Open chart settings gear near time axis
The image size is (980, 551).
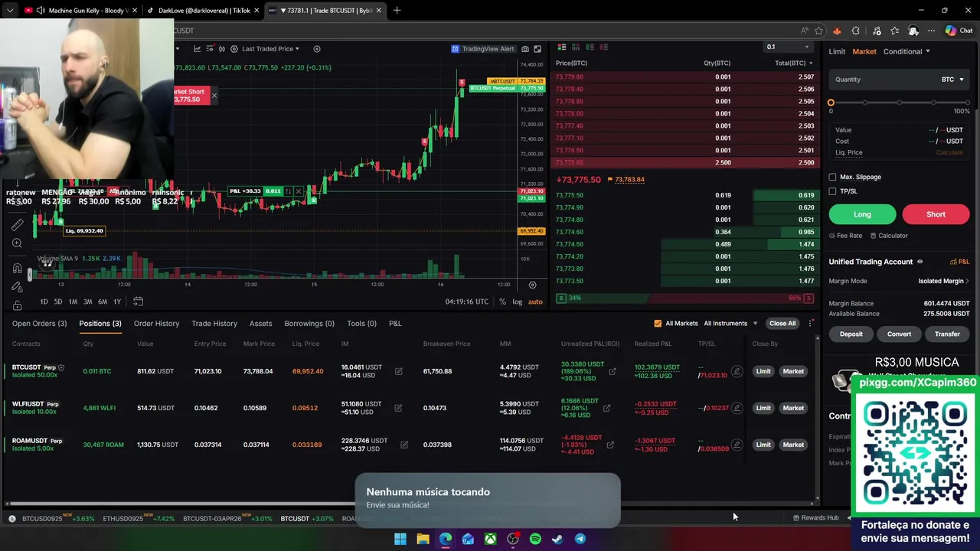(x=532, y=285)
